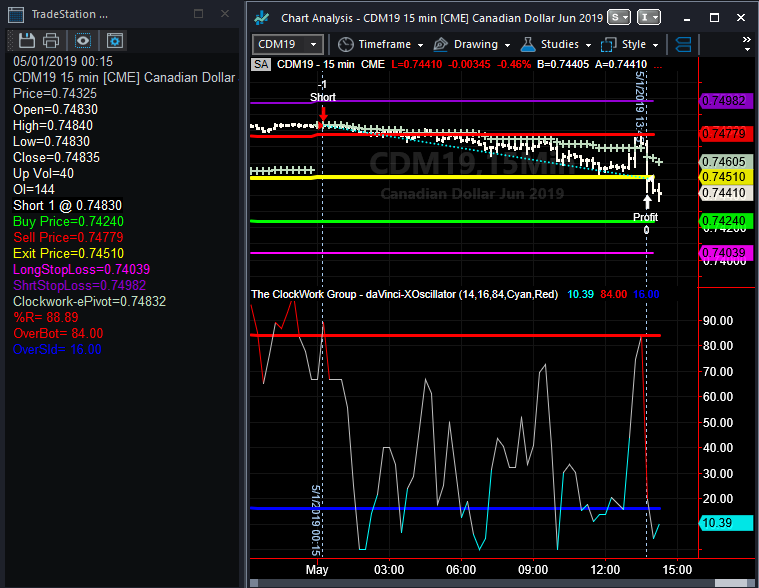Viewport: 759px width, 588px height.
Task: Click the blue window linking icon in toolbar
Action: click(x=683, y=45)
